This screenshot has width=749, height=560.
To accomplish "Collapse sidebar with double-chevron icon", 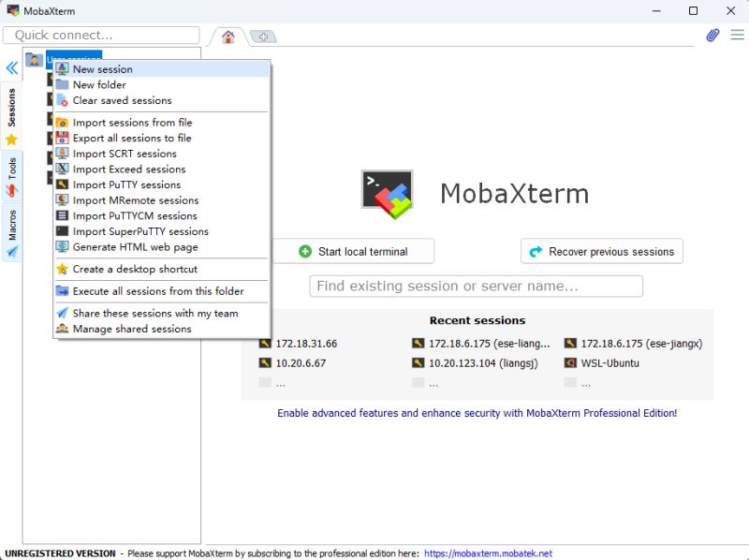I will pos(12,67).
